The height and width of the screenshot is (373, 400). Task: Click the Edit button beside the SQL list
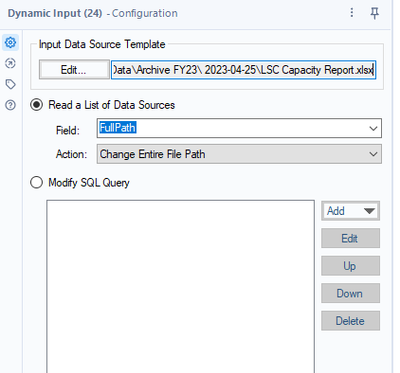(350, 238)
